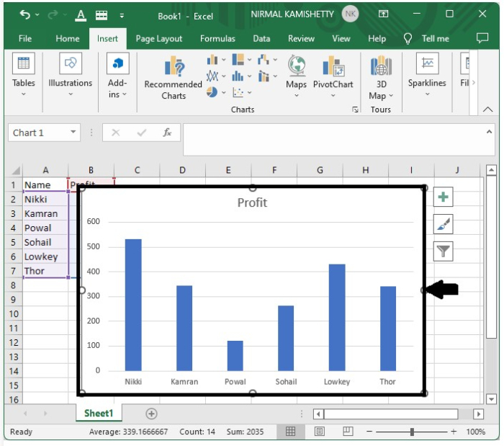504x446 pixels.
Task: Open the Comments speech bubble icon
Action: pos(482,38)
